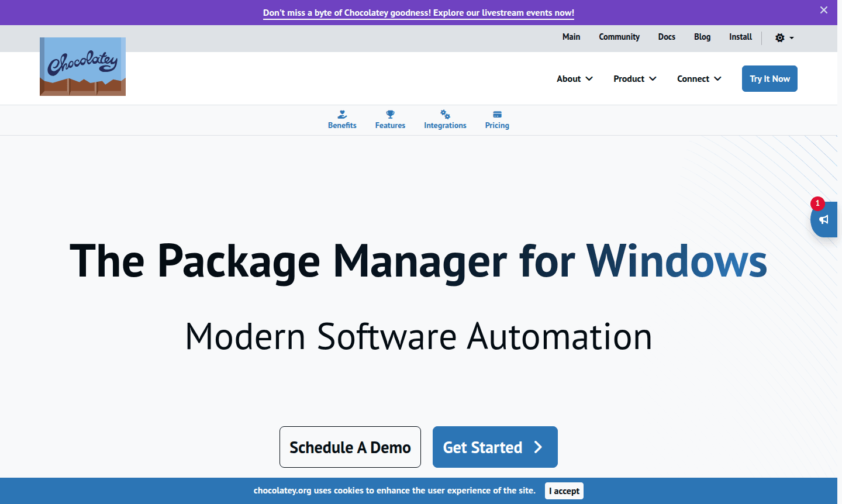The height and width of the screenshot is (504, 842).
Task: Go to the Community section
Action: 619,37
